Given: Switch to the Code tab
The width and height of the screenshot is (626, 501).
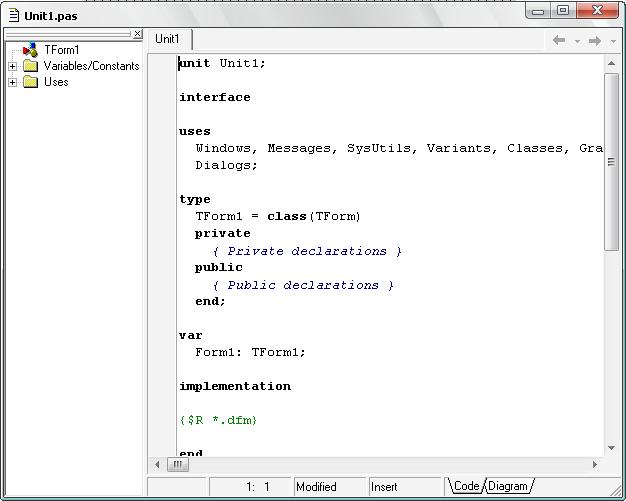Looking at the screenshot, I should pos(466,486).
